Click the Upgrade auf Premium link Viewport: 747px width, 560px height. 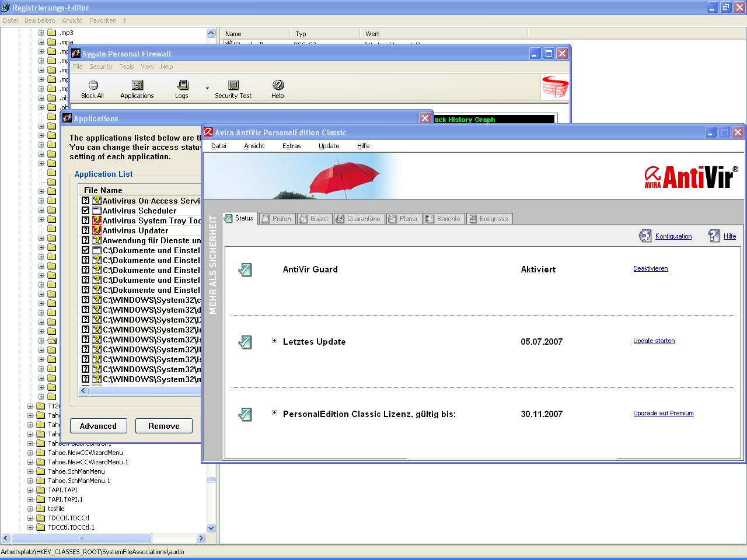coord(664,413)
